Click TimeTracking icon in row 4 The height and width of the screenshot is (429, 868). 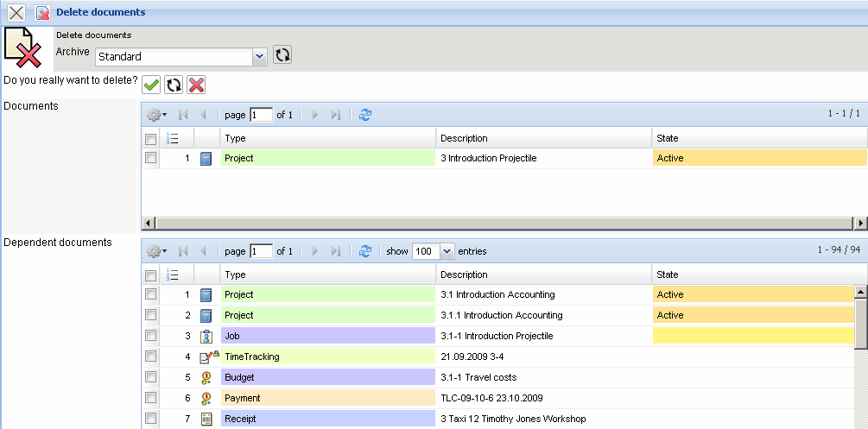[207, 356]
